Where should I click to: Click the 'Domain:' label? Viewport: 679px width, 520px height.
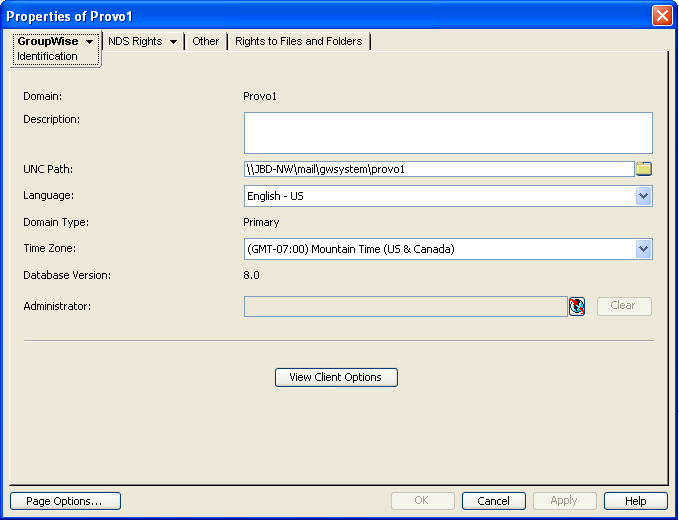coord(42,96)
